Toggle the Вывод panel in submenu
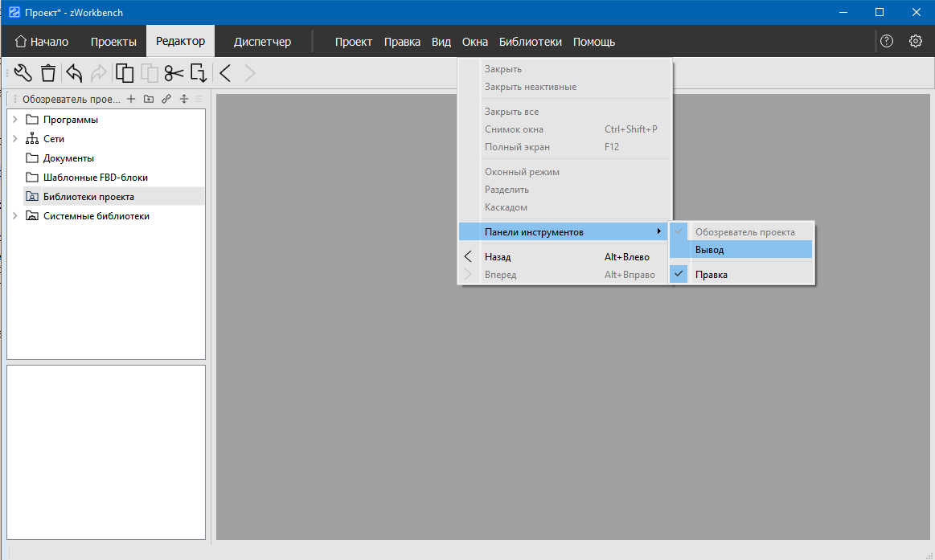The width and height of the screenshot is (935, 560). (x=709, y=250)
